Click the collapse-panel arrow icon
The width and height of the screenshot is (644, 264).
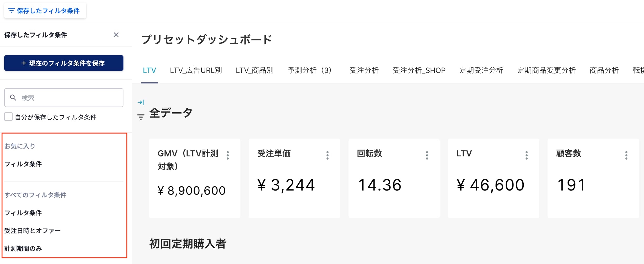coord(141,102)
